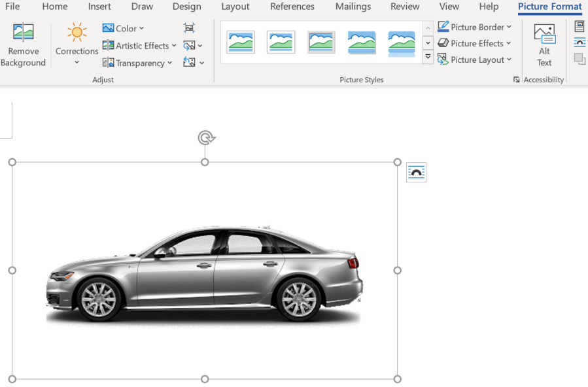Click the Change Picture icon
This screenshot has width=588, height=387.
pyautogui.click(x=190, y=46)
